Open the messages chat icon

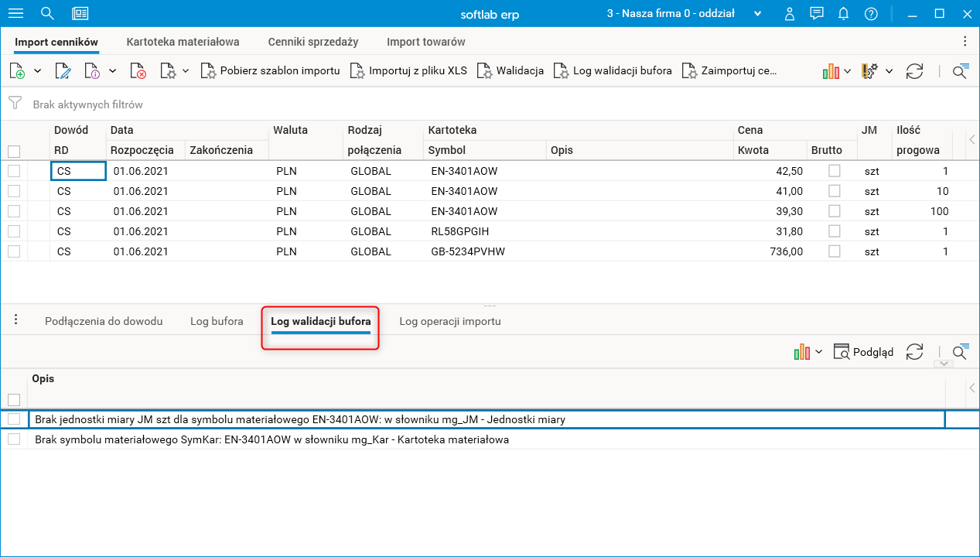[x=816, y=13]
